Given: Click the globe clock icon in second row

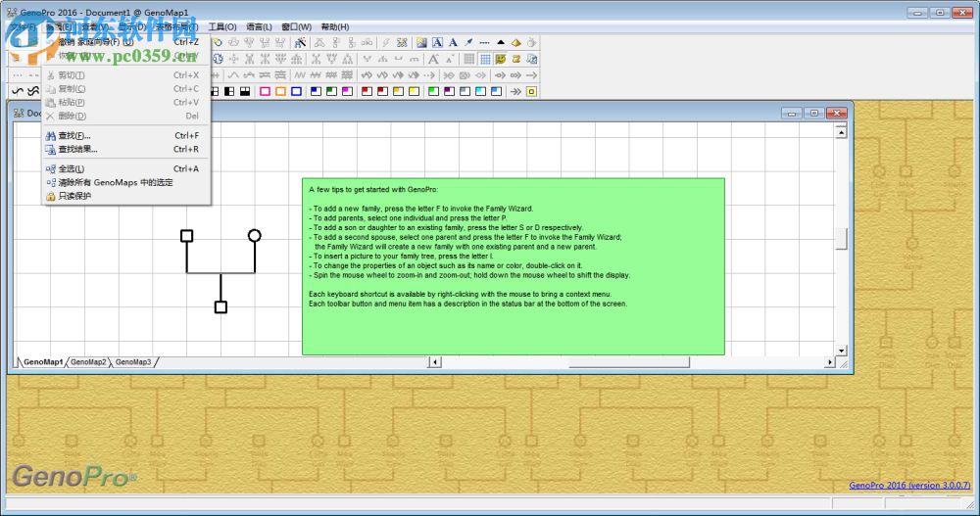Looking at the screenshot, I should [219, 59].
